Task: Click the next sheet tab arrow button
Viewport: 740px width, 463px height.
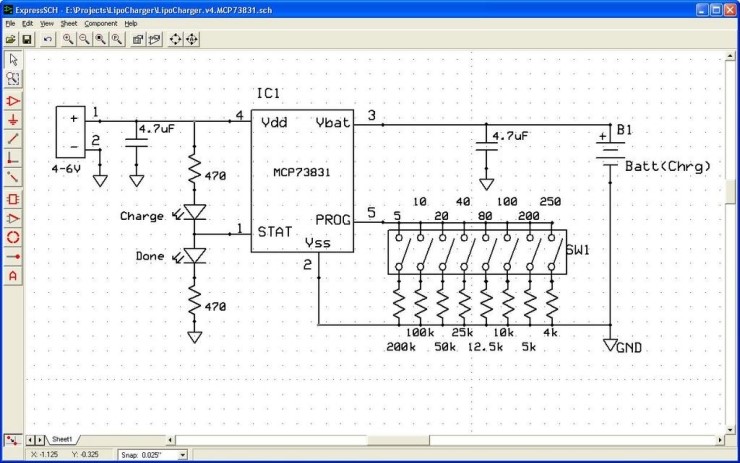Action: click(40, 440)
